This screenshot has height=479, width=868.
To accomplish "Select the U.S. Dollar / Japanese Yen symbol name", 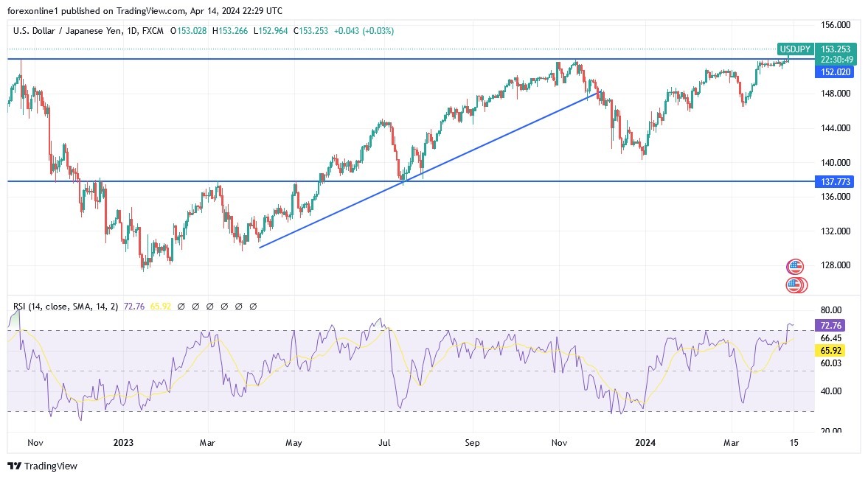I will (66, 31).
